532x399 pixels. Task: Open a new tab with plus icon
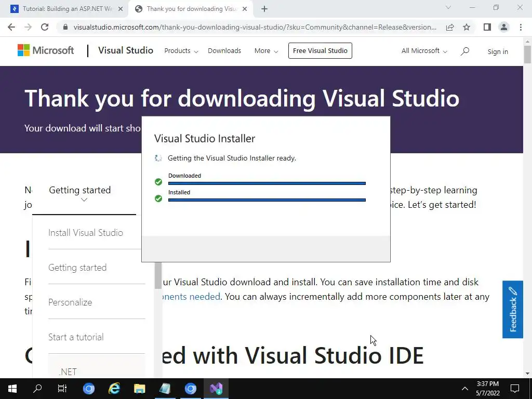(x=264, y=9)
